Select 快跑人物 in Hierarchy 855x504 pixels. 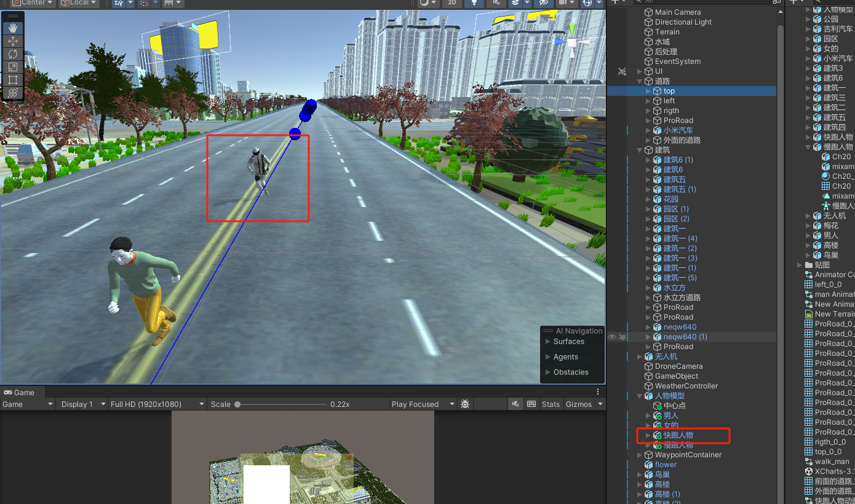tap(678, 435)
